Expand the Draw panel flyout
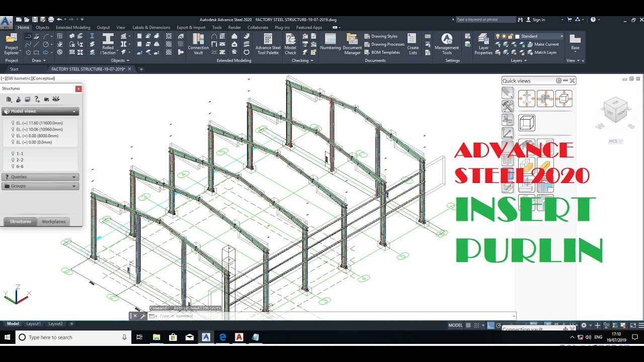The width and height of the screenshot is (644, 362). click(x=38, y=60)
